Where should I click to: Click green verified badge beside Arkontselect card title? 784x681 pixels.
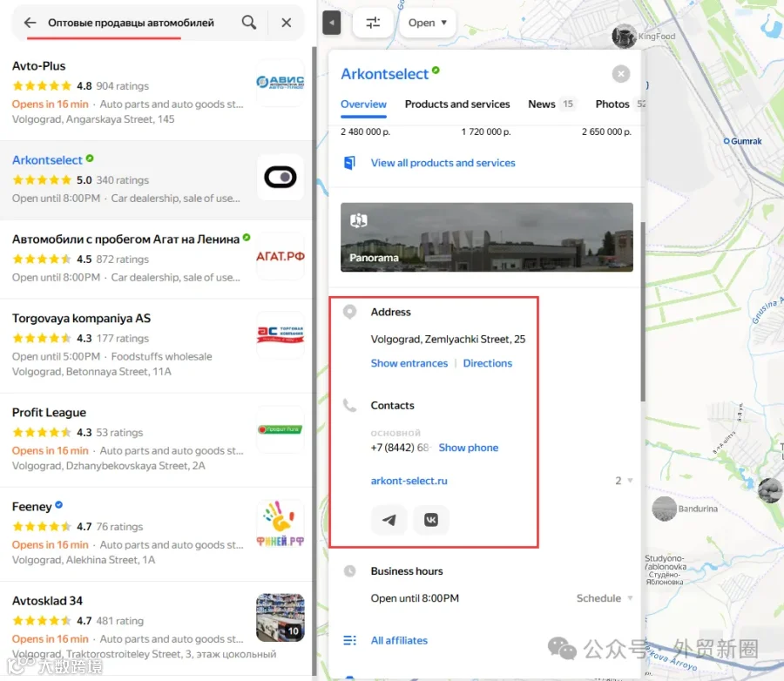pyautogui.click(x=436, y=70)
